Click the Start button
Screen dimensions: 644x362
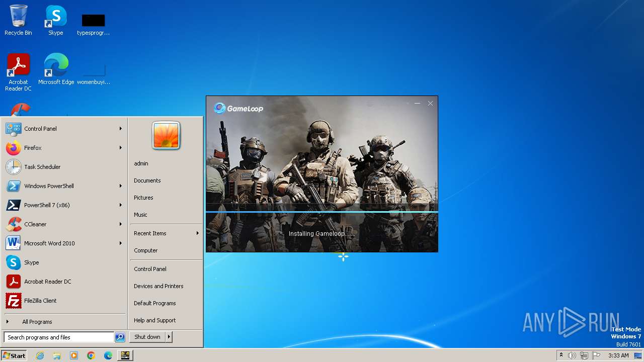tap(14, 355)
